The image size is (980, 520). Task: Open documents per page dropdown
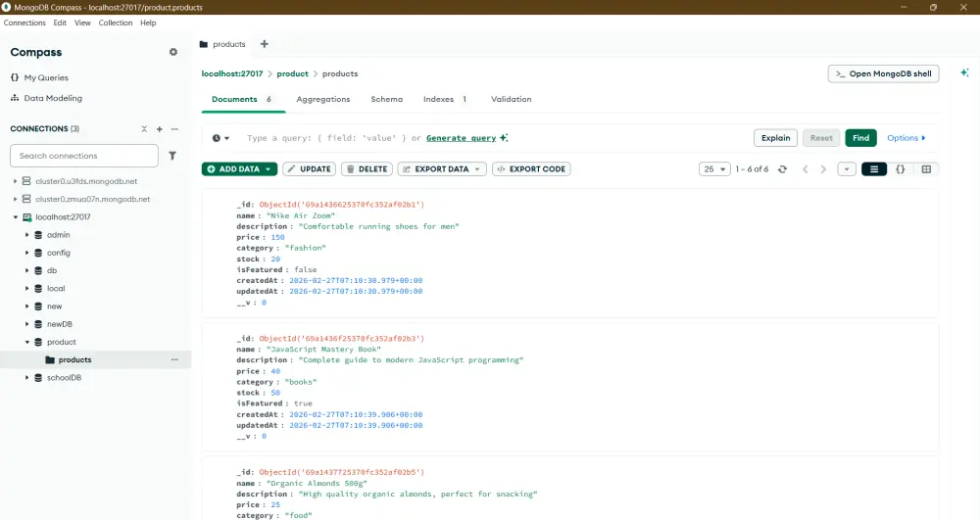pos(714,169)
